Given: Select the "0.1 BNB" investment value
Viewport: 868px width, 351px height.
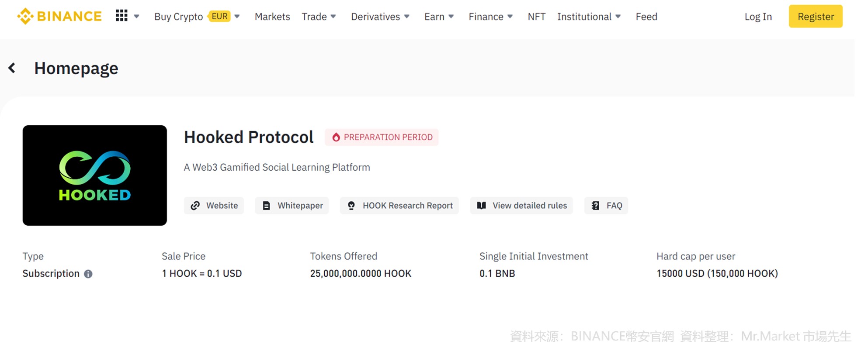Looking at the screenshot, I should pyautogui.click(x=497, y=273).
